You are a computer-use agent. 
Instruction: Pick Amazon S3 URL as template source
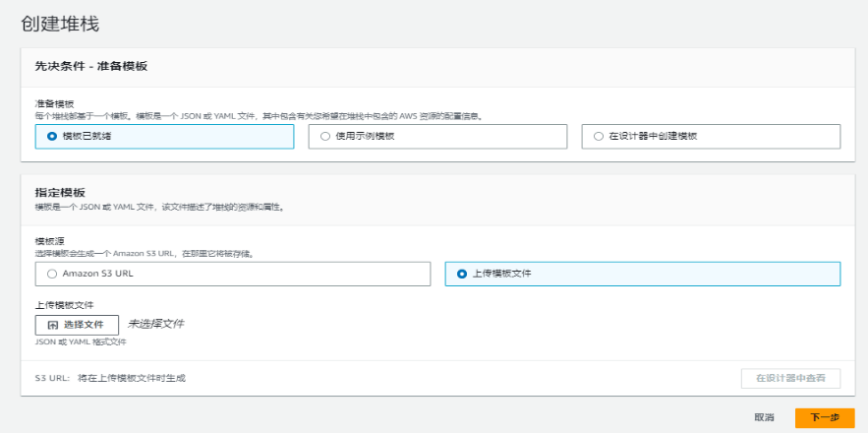[52, 274]
